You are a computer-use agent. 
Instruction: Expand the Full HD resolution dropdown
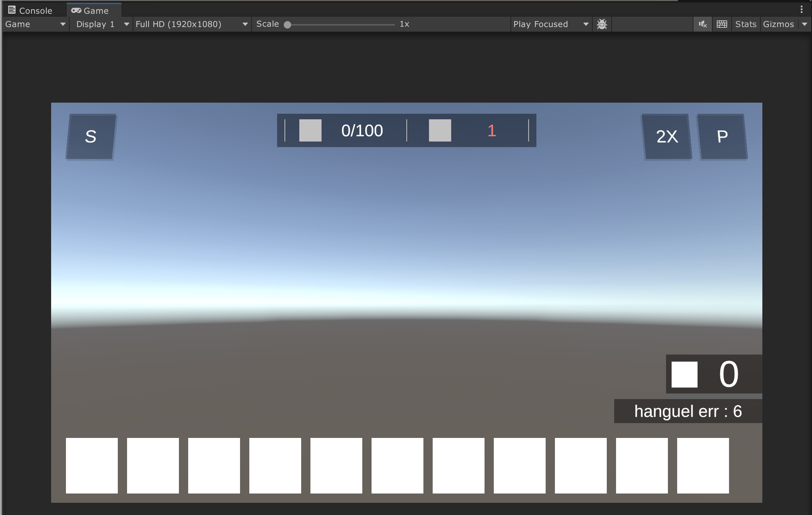[192, 24]
